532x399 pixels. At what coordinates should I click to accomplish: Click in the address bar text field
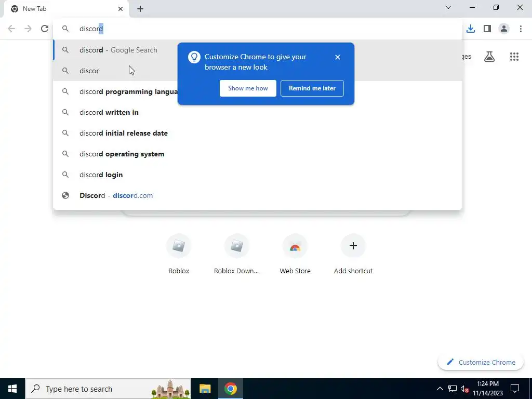[x=258, y=29]
